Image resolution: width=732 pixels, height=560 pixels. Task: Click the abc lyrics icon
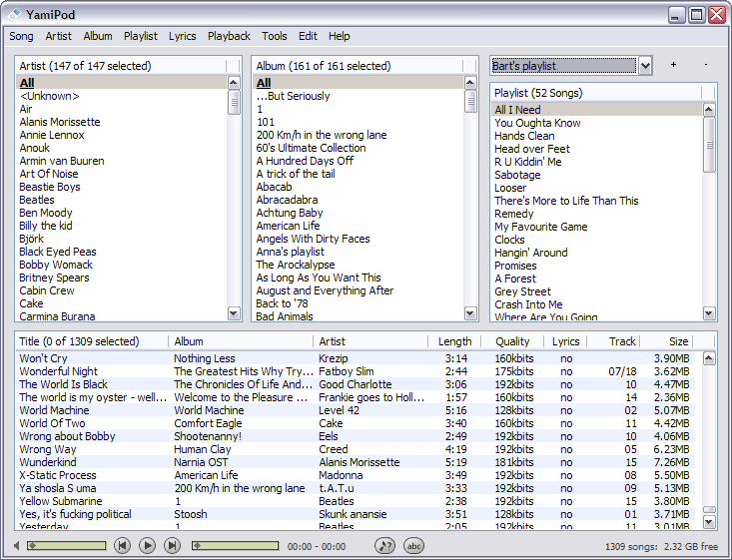click(x=413, y=545)
